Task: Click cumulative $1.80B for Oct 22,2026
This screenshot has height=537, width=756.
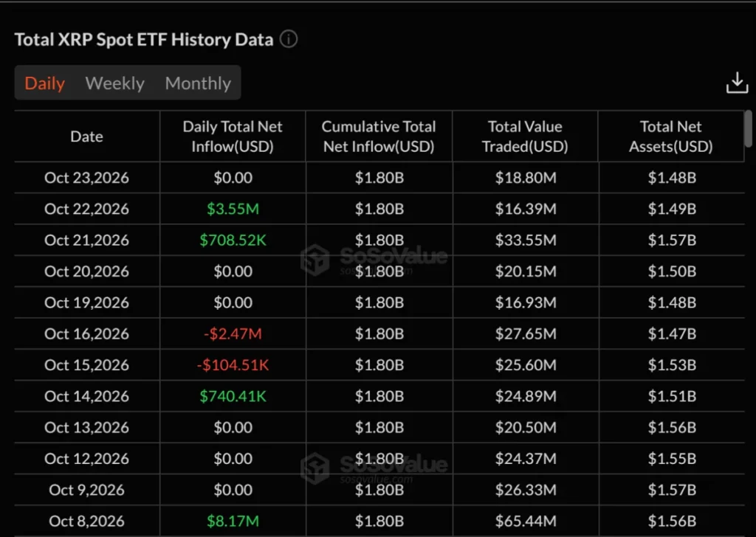Action: pos(379,209)
